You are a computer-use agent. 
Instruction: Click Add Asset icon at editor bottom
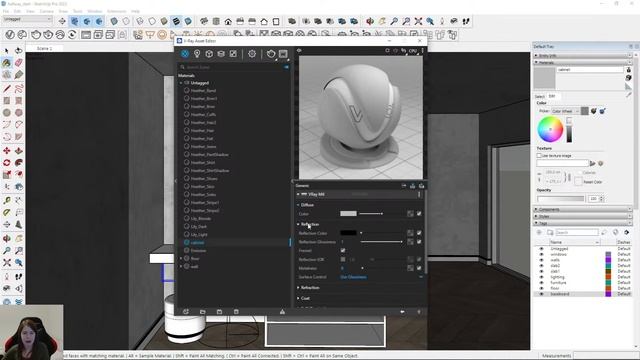186,312
